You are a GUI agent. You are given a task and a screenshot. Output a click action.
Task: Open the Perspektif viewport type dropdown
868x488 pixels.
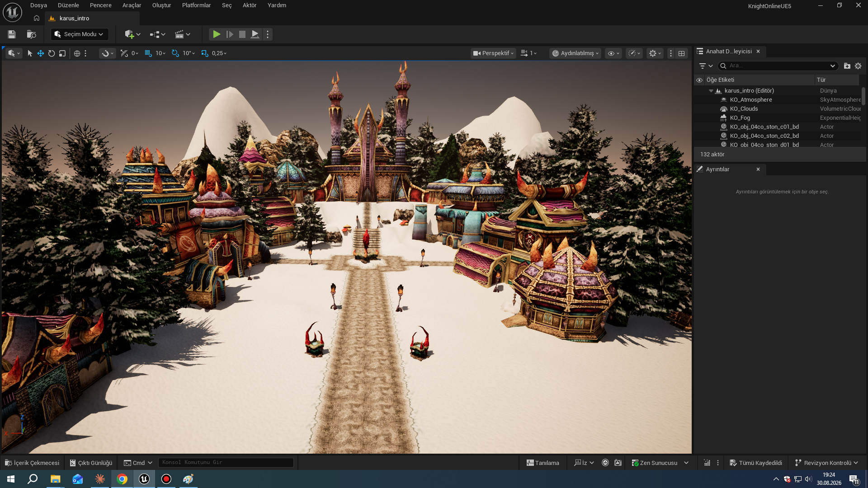tap(493, 53)
